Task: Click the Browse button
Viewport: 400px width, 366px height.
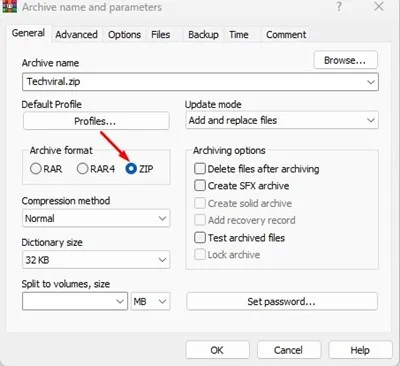Action: coord(345,60)
